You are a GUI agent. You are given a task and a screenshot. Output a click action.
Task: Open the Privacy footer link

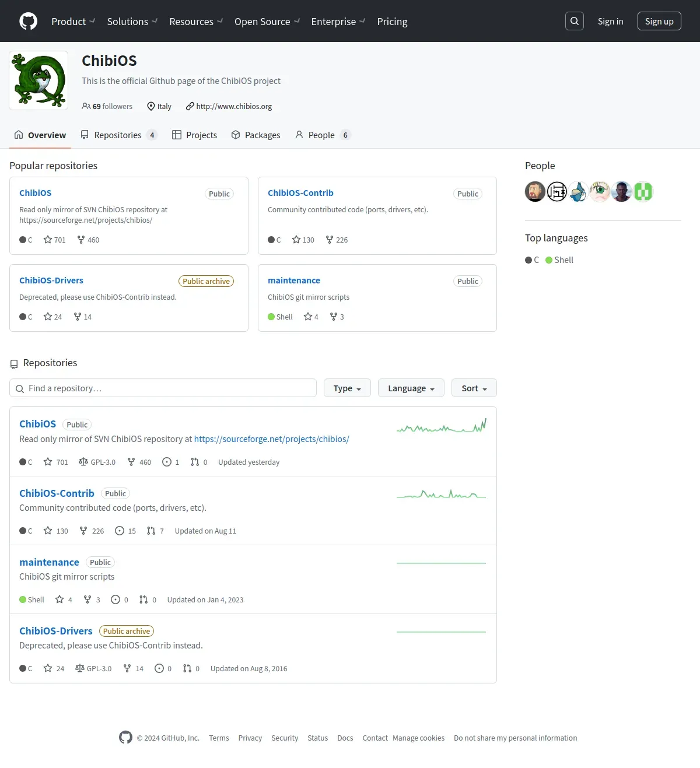tap(250, 738)
